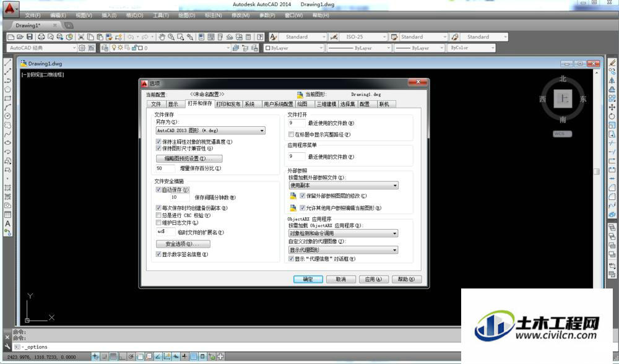Click the Dimension Style icon
This screenshot has height=364, width=619.
(334, 37)
